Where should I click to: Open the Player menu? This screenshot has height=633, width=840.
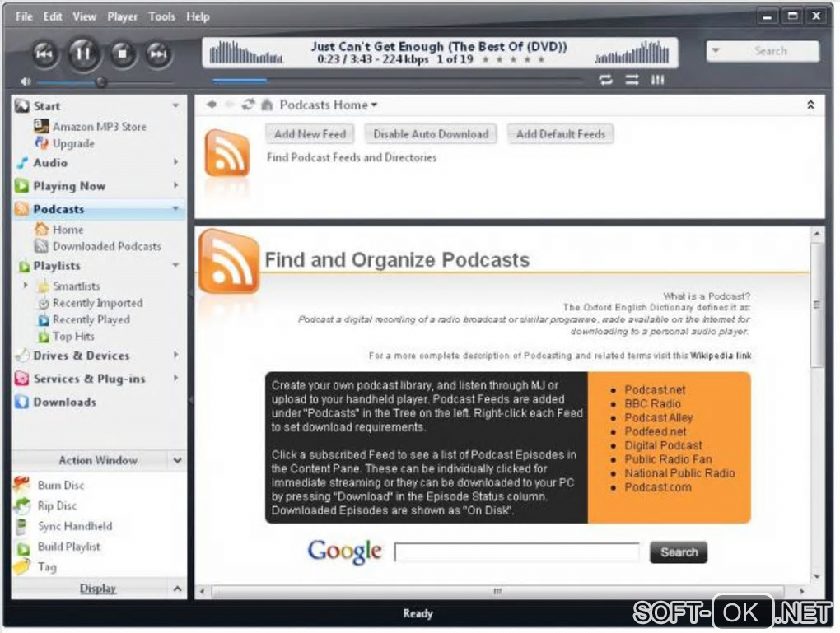point(122,16)
